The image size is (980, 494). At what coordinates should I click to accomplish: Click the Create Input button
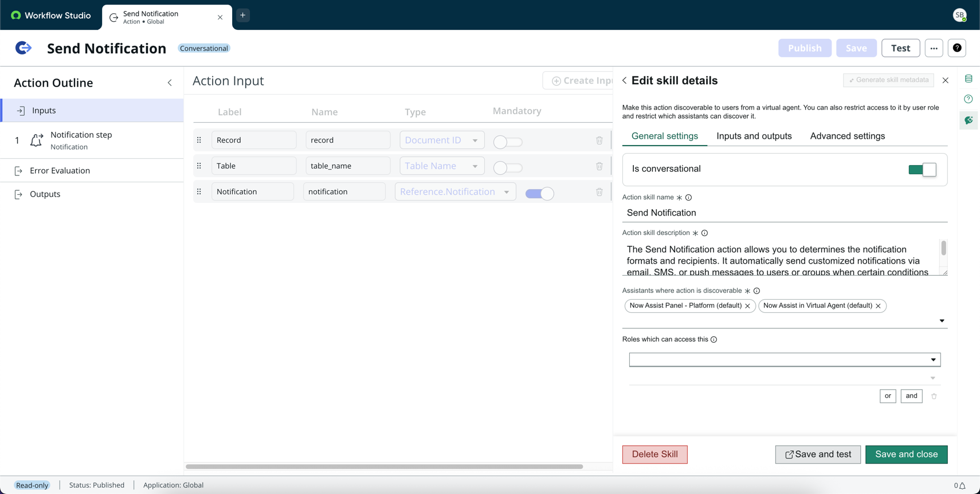pos(578,81)
